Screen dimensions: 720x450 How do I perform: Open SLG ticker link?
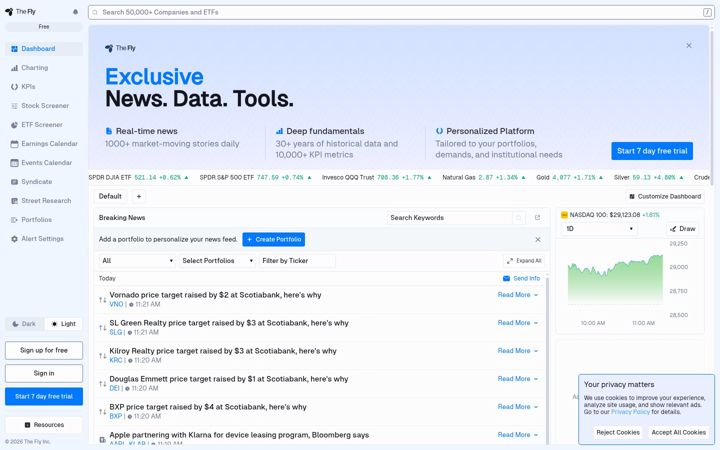pyautogui.click(x=116, y=332)
